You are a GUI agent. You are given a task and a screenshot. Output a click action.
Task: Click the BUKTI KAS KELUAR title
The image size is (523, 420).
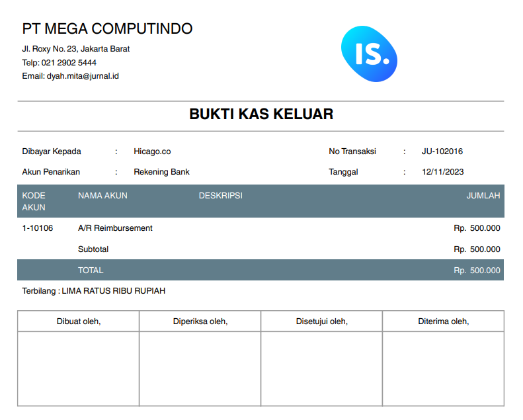261,114
